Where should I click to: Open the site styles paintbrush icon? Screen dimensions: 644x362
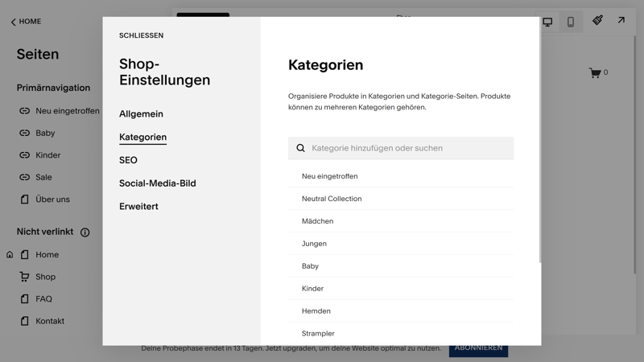click(x=597, y=20)
